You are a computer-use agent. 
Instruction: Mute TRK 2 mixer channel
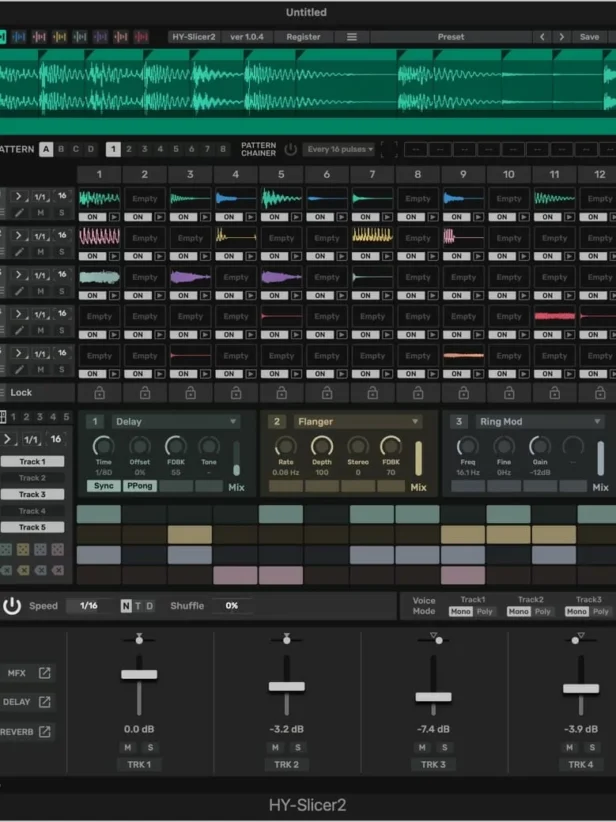(275, 748)
